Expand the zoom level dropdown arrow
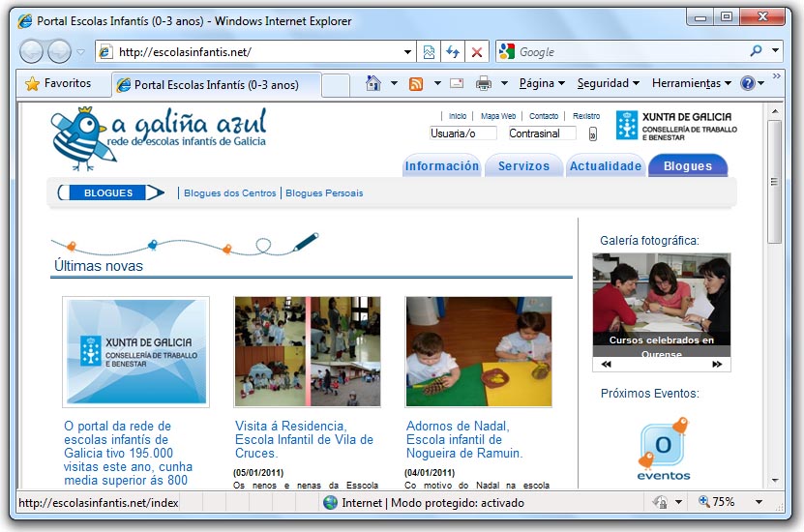Image resolution: width=804 pixels, height=532 pixels. pos(759,502)
